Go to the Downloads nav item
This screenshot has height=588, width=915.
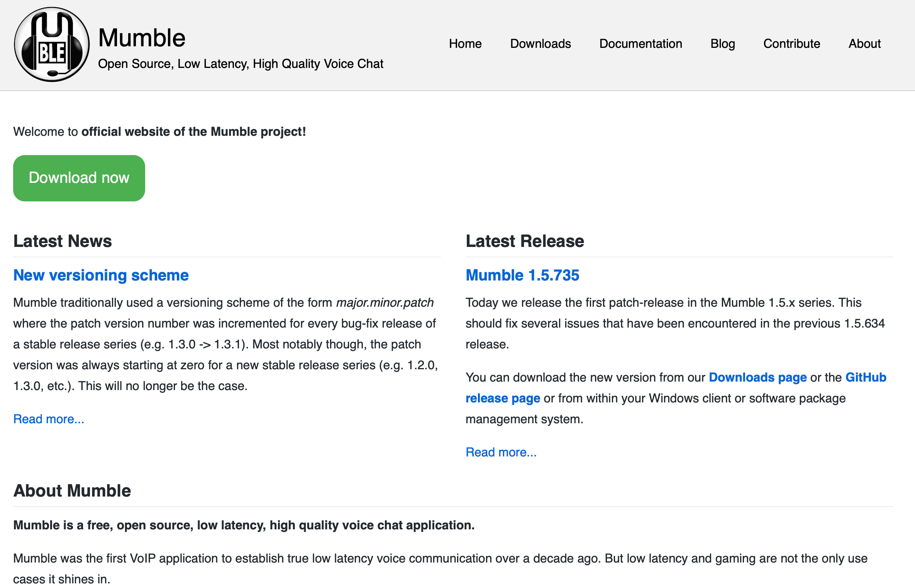[x=541, y=44]
